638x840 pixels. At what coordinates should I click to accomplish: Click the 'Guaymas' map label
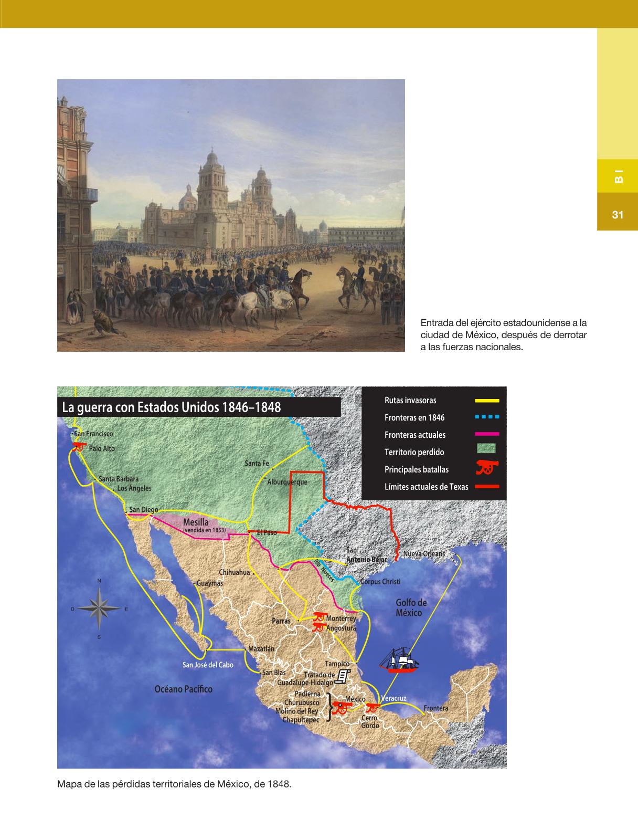[210, 583]
